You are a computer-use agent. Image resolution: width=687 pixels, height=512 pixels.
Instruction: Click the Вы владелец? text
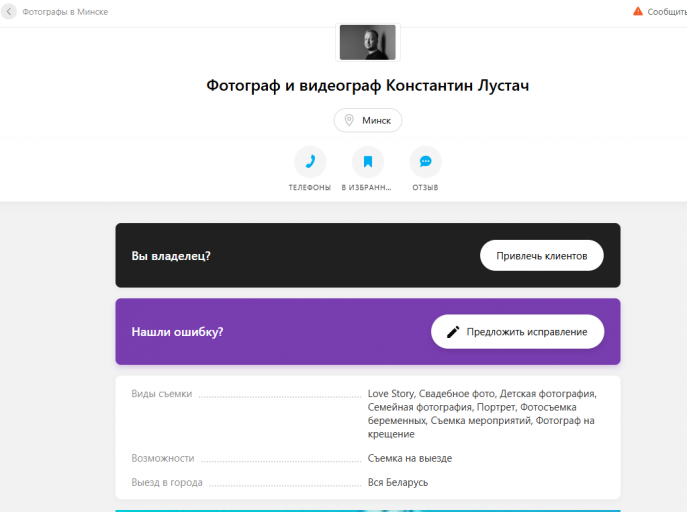point(171,256)
